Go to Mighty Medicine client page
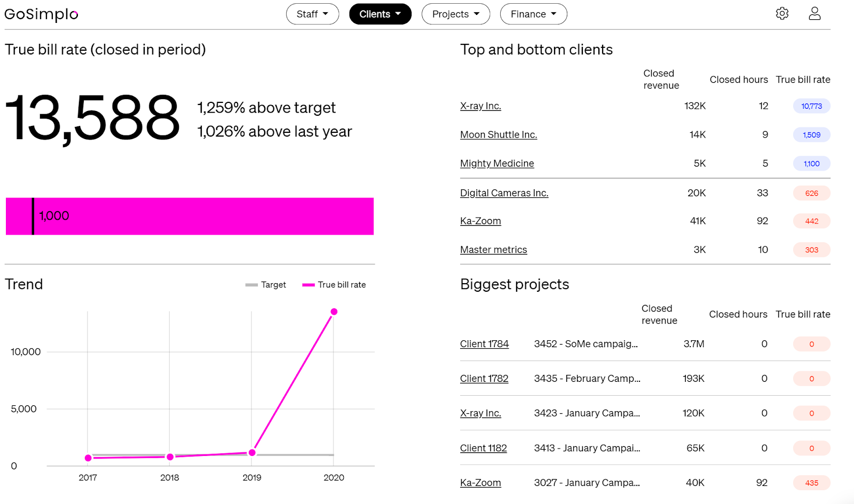854x504 pixels. coord(497,164)
